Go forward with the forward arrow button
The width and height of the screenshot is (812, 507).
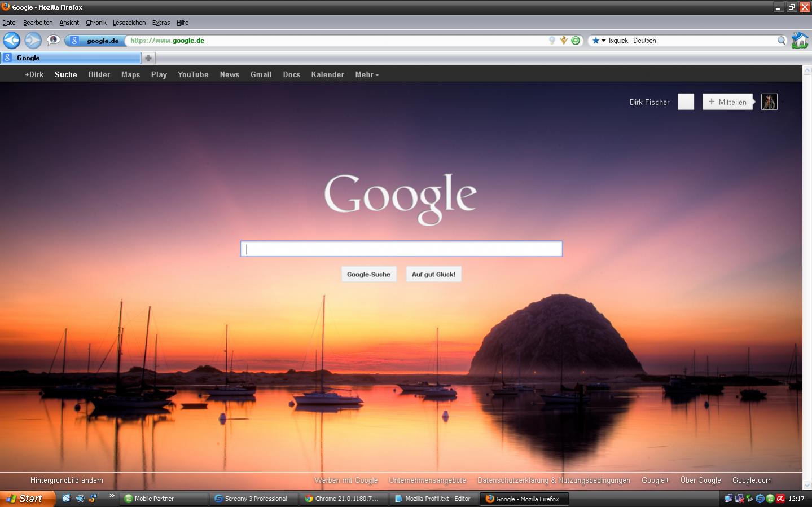click(x=33, y=41)
